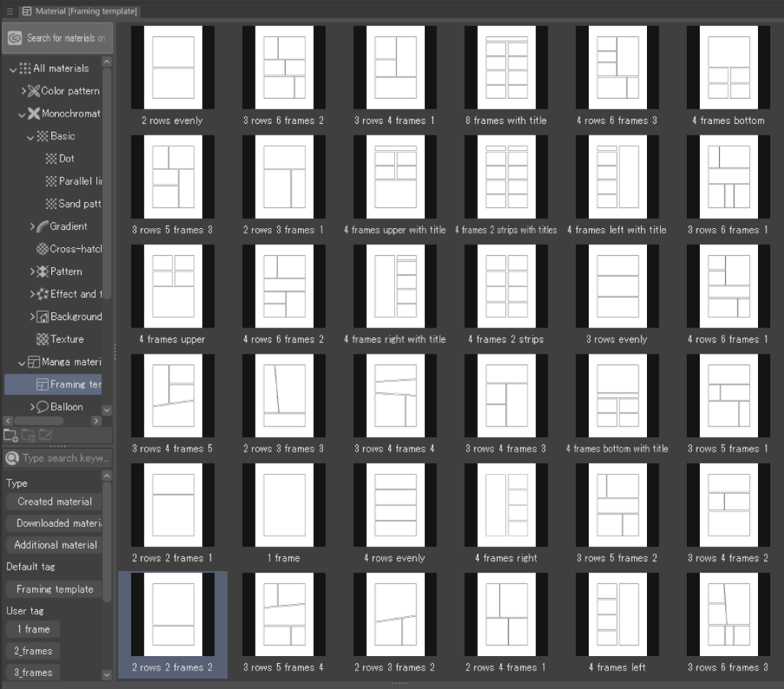Image resolution: width=784 pixels, height=689 pixels.
Task: Expand the Gradient folder
Action: (x=32, y=227)
